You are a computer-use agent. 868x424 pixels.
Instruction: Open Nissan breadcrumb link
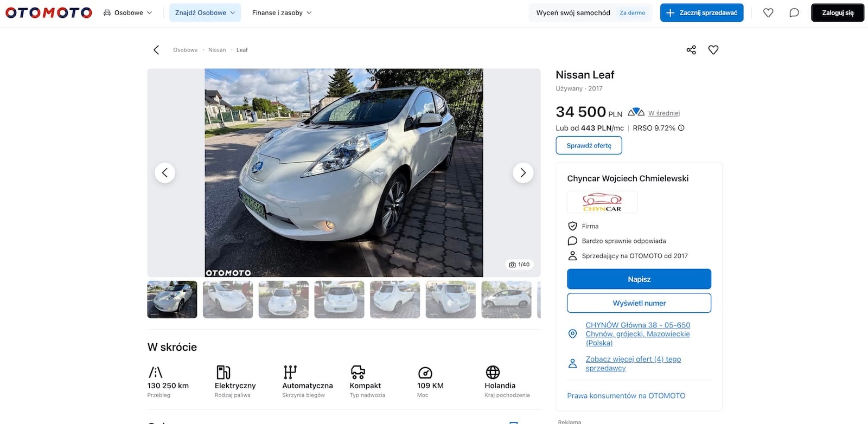217,50
